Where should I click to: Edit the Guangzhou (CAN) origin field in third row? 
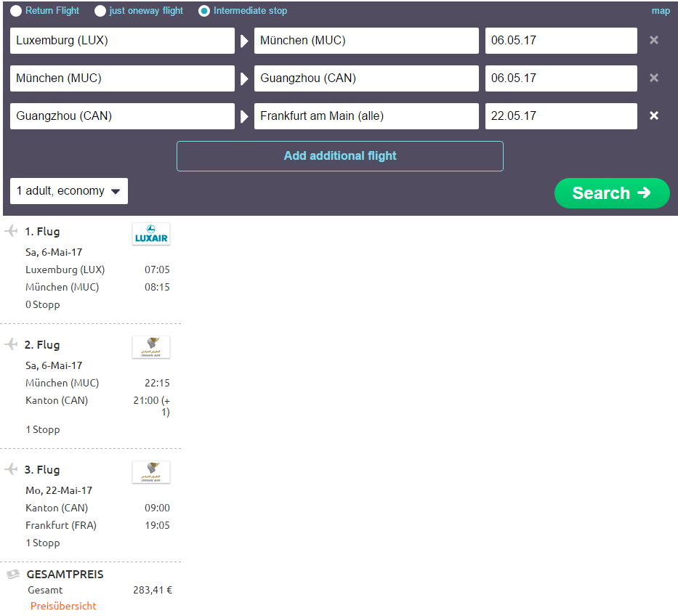122,115
